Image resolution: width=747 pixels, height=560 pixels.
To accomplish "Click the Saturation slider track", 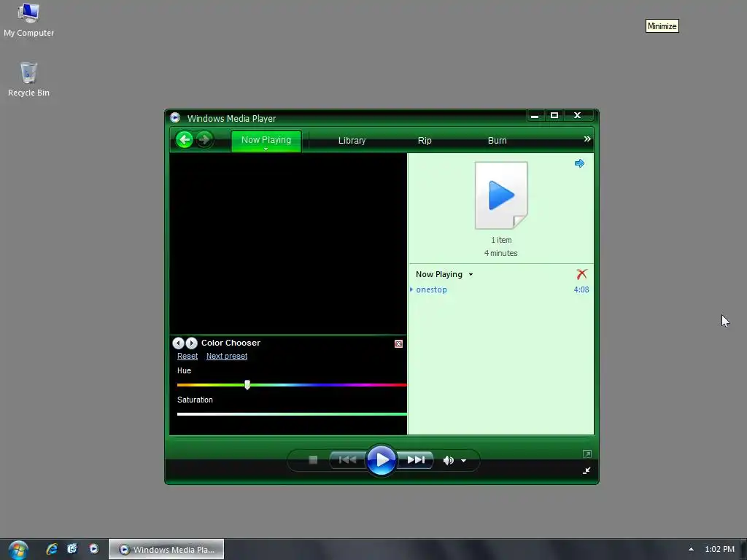I will pyautogui.click(x=292, y=414).
